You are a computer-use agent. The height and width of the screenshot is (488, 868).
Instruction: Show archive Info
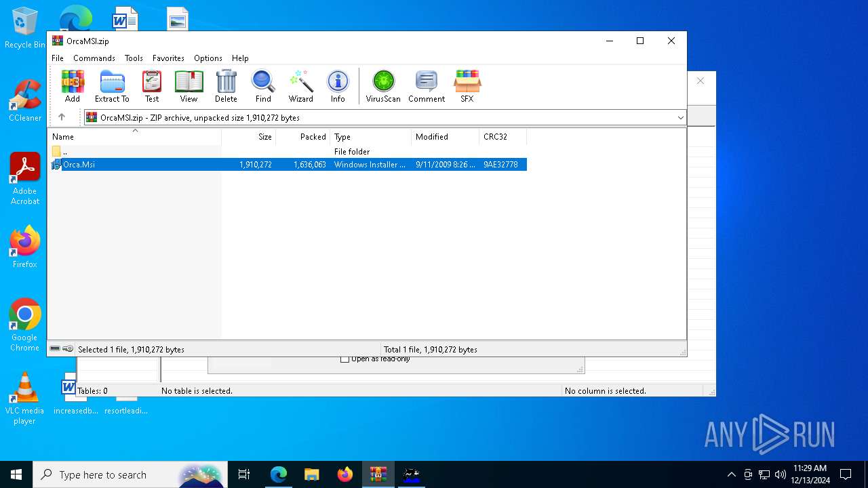[338, 86]
